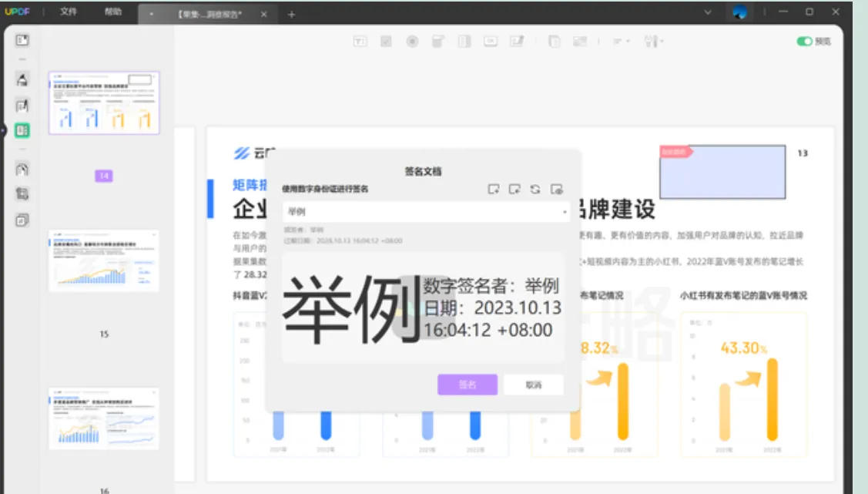Expand the left panel collapse arrow

point(3,130)
